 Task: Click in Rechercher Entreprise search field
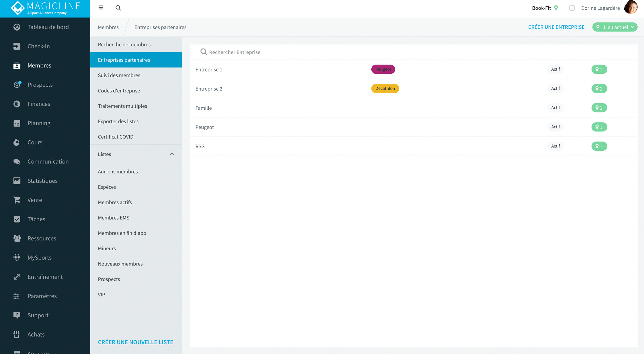point(413,52)
